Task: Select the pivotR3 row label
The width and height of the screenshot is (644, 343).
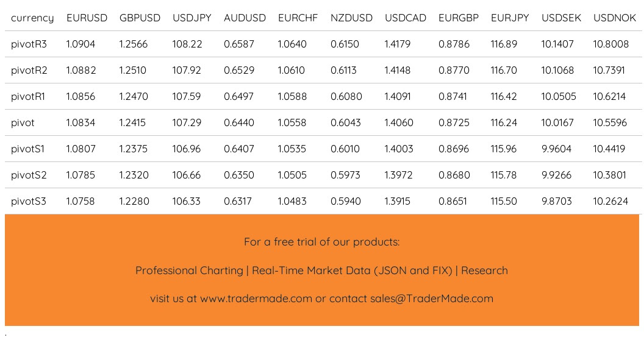Action: tap(29, 44)
